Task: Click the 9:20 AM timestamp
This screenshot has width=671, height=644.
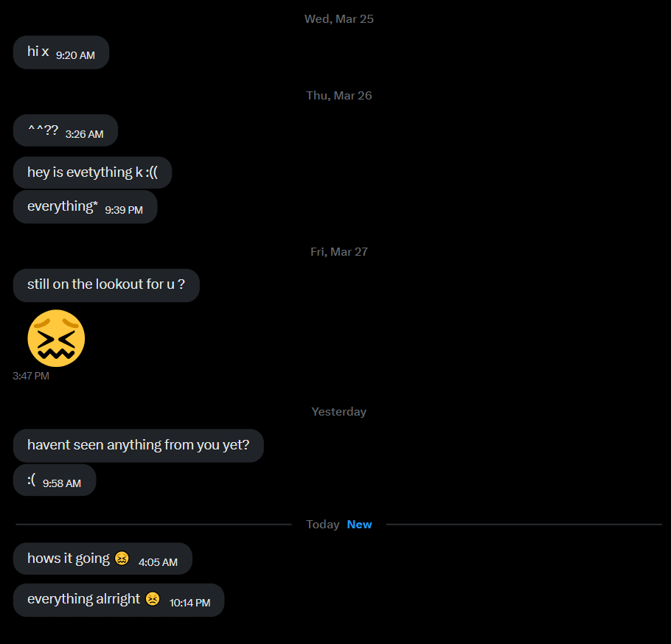Action: pyautogui.click(x=75, y=55)
